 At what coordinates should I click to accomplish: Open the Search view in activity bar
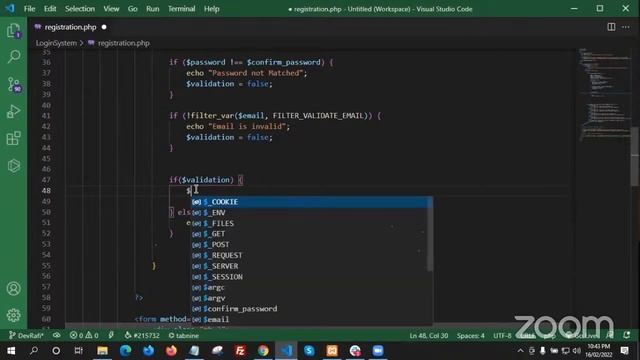click(13, 56)
